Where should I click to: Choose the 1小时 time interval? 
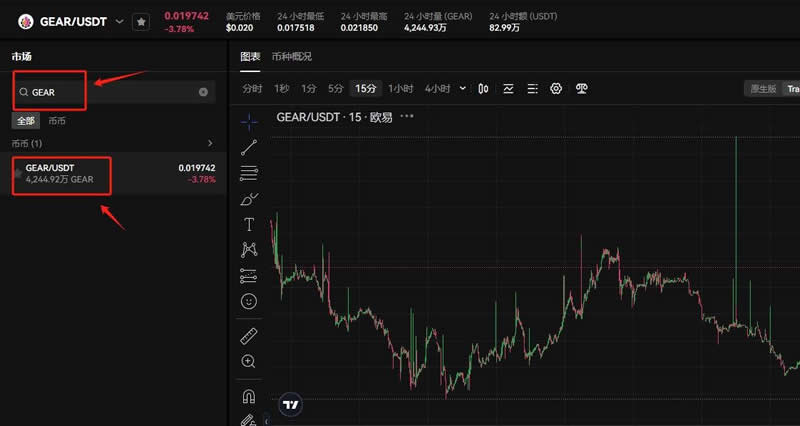[x=400, y=89]
